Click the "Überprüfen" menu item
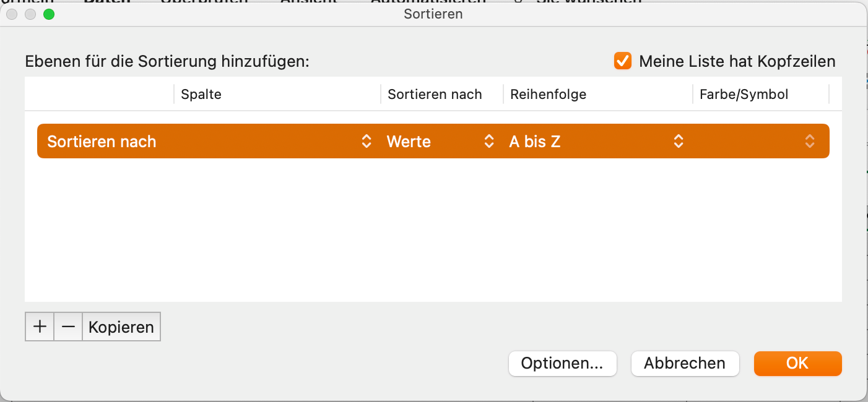868x402 pixels. coord(204,2)
